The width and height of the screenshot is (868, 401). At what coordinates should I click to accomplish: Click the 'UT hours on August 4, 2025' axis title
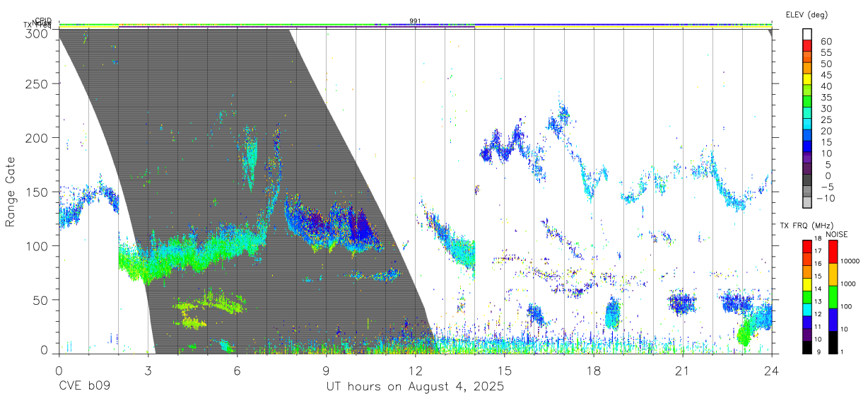pyautogui.click(x=415, y=387)
